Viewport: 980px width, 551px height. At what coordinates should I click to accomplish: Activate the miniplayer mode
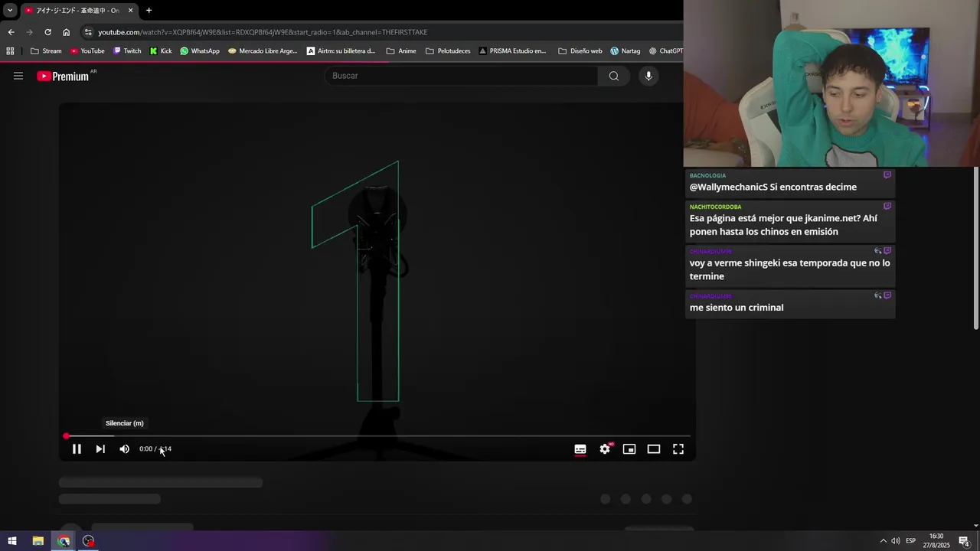(x=629, y=449)
